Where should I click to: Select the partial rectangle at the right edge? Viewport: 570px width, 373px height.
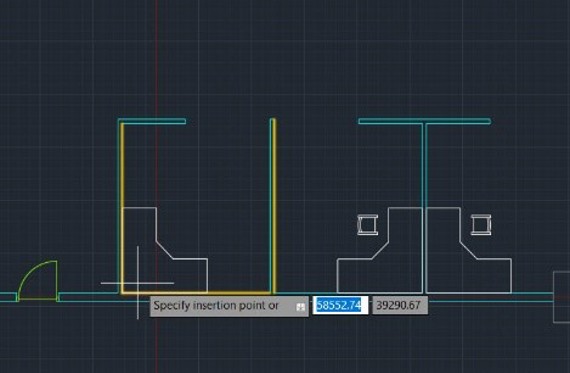(x=561, y=297)
